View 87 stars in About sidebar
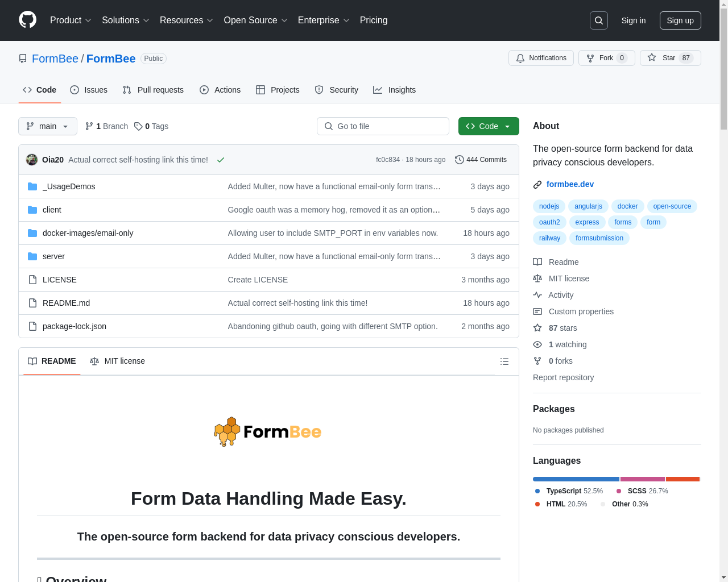This screenshot has height=582, width=728. tap(555, 328)
